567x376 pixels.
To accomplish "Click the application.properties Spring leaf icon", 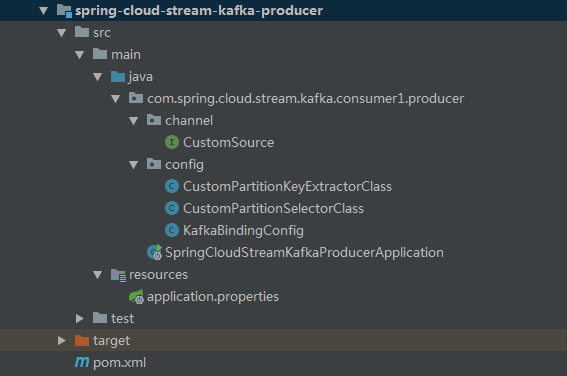I will point(137,296).
